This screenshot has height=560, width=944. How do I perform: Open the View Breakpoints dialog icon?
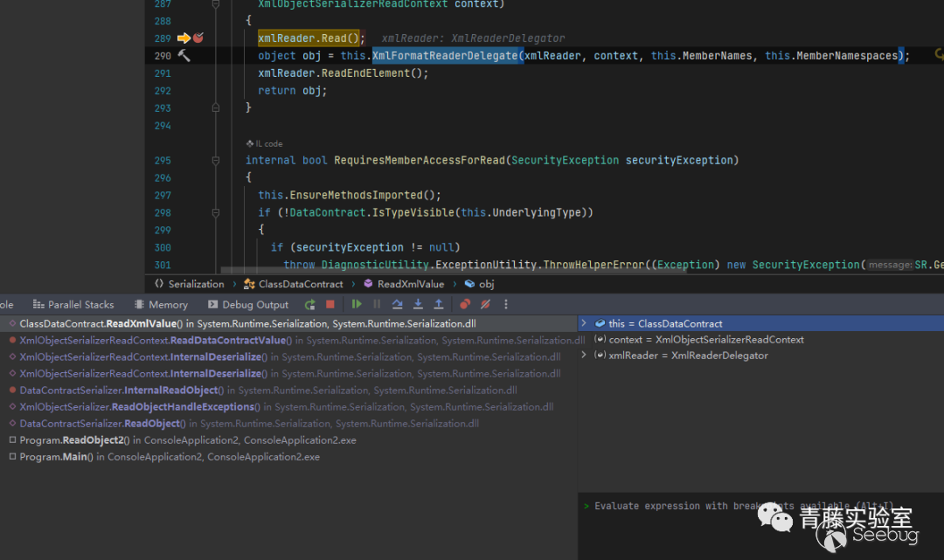[x=465, y=305]
